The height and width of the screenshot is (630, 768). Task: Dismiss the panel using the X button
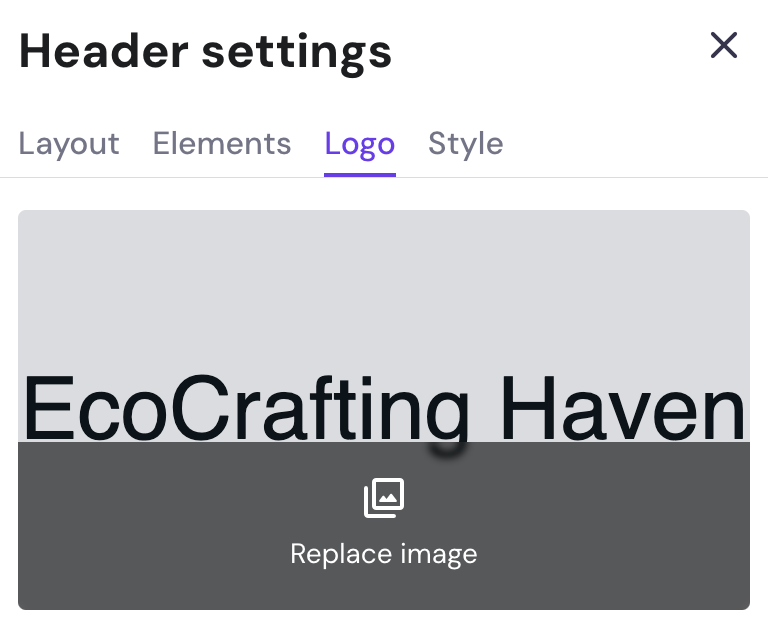723,45
